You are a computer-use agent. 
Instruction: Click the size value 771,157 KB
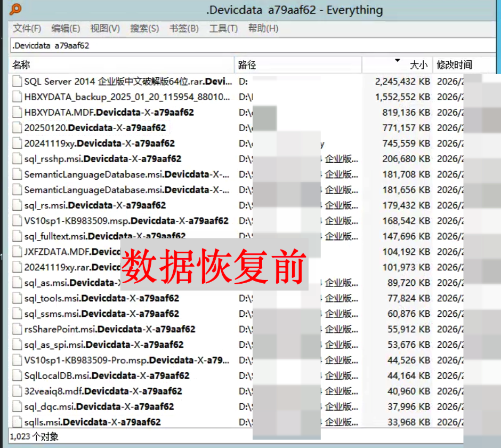click(x=406, y=127)
